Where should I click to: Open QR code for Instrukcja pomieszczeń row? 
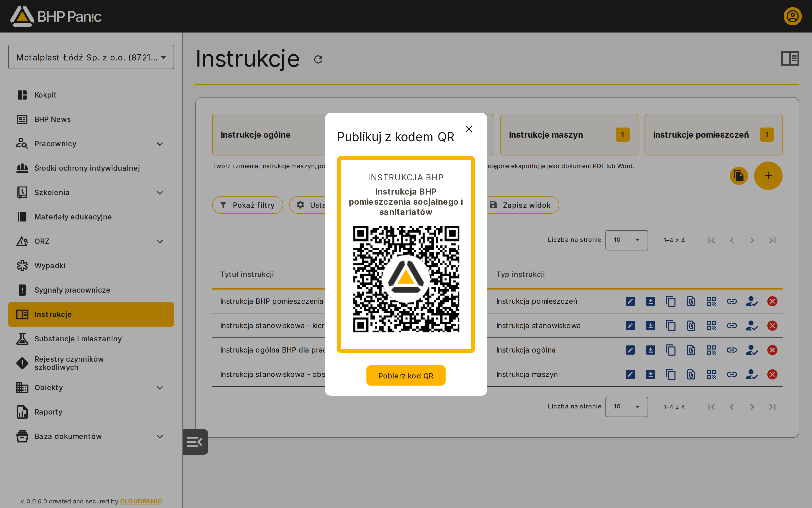point(711,301)
